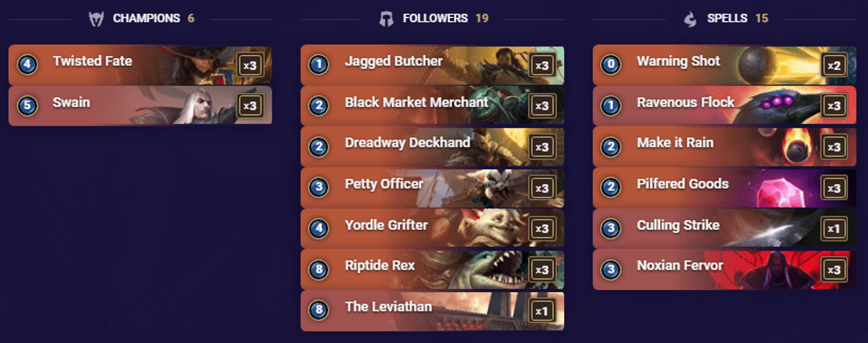The height and width of the screenshot is (343, 868).
Task: Click the x2 count badge on Warning Shot
Action: tap(834, 66)
